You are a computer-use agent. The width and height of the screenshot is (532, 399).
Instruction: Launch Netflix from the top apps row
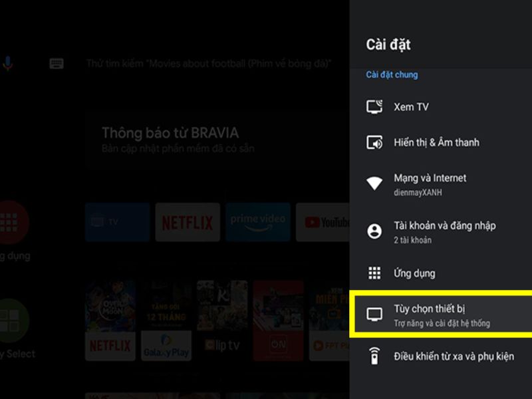coord(188,222)
